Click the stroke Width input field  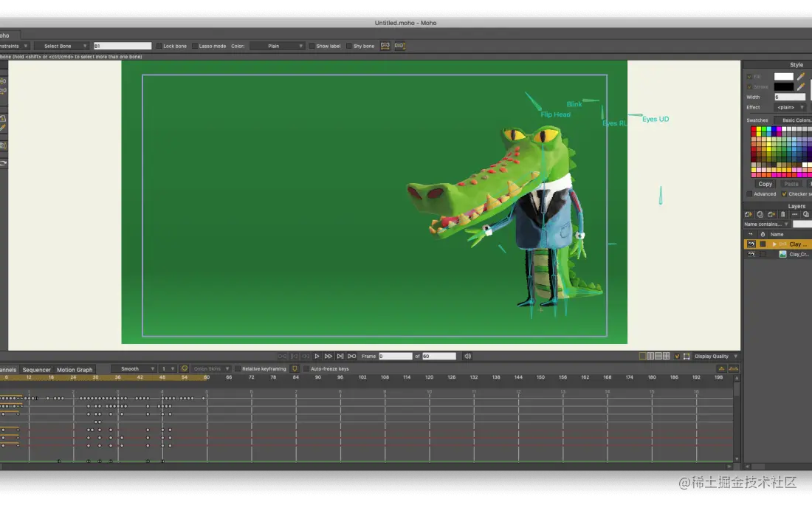click(790, 97)
